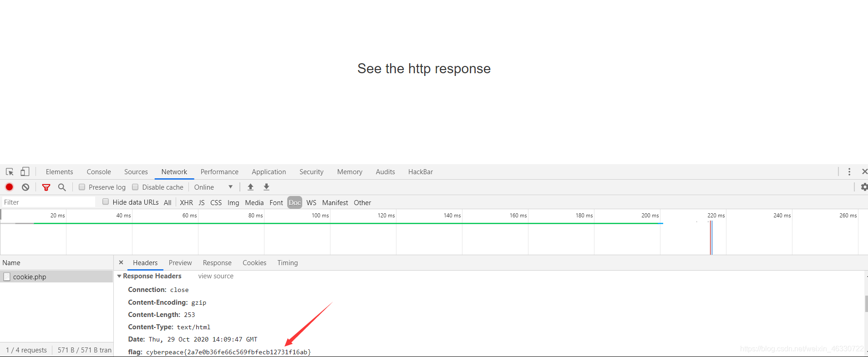868x357 pixels.
Task: Filter requests by Manifest
Action: [335, 203]
